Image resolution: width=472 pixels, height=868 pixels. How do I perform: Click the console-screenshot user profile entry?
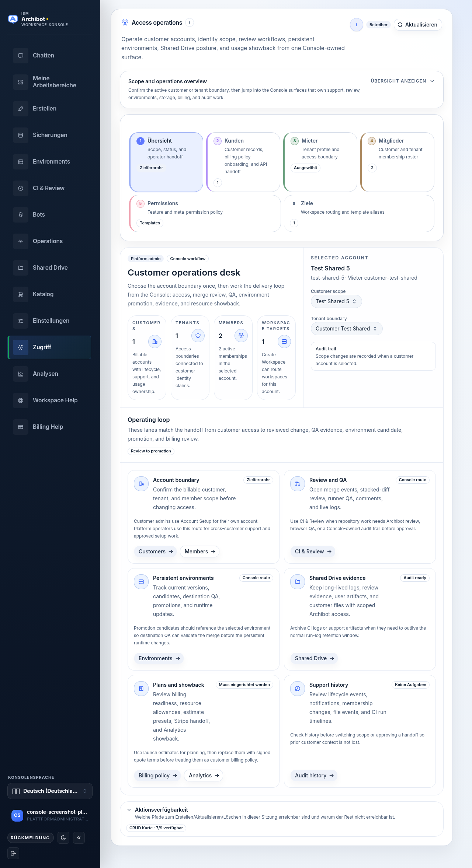[50, 815]
